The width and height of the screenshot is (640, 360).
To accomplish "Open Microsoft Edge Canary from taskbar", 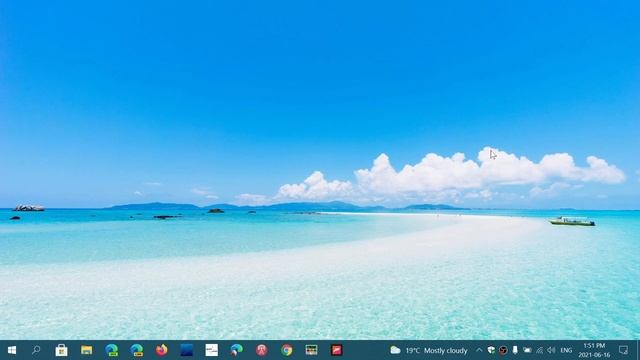I will (x=137, y=350).
